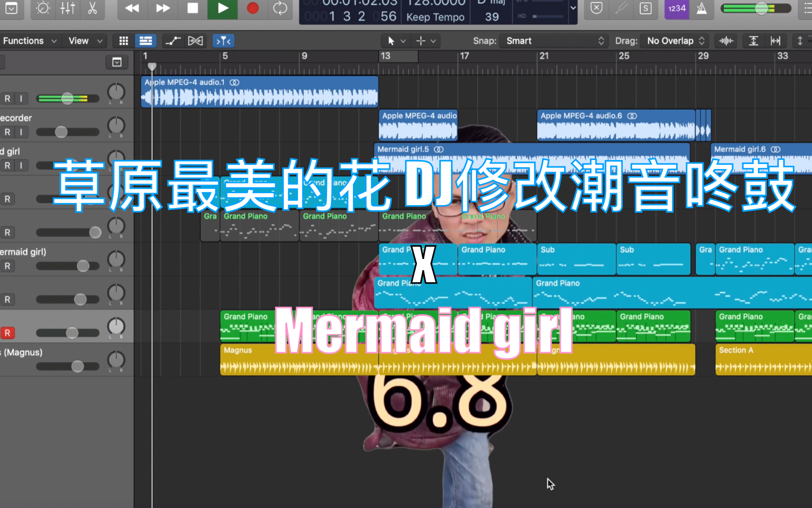Select the Apple MPEG-4 audio.1 region
This screenshot has height=508, width=812.
pyautogui.click(x=259, y=91)
